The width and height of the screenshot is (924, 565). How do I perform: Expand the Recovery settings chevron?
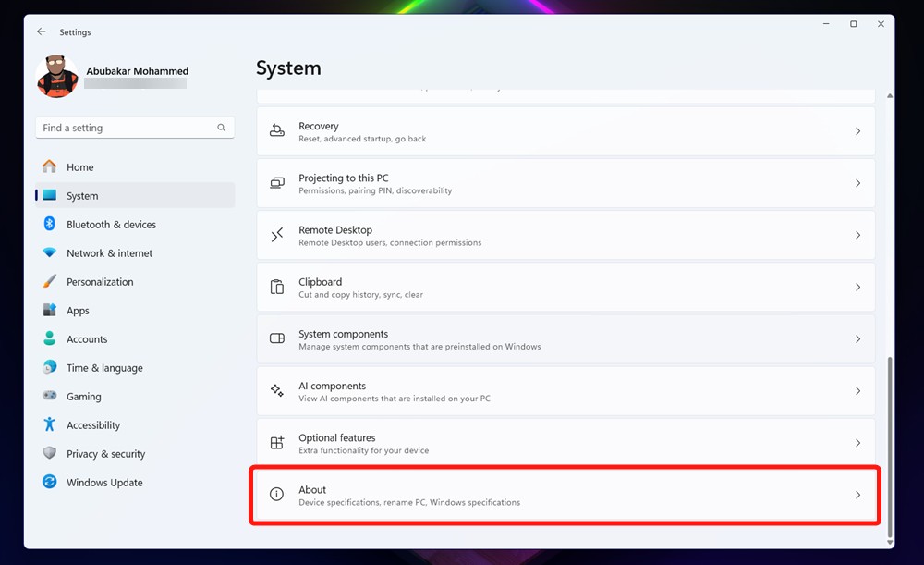coord(858,130)
